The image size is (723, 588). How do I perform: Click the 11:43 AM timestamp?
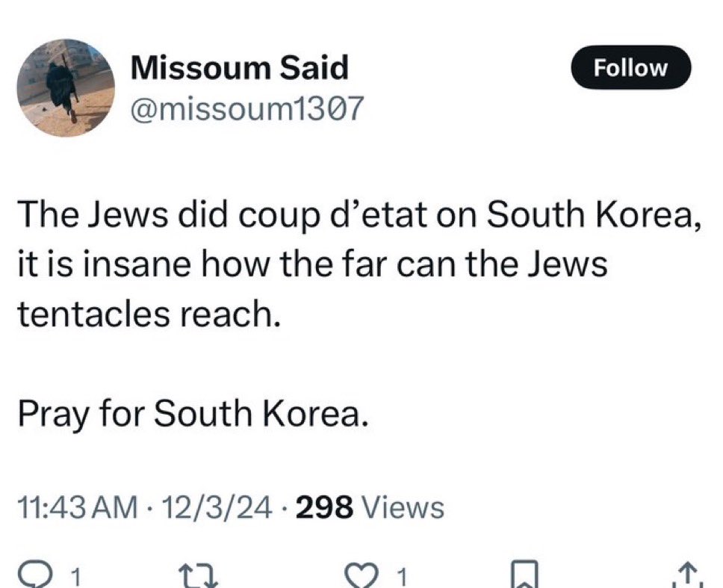click(x=78, y=507)
